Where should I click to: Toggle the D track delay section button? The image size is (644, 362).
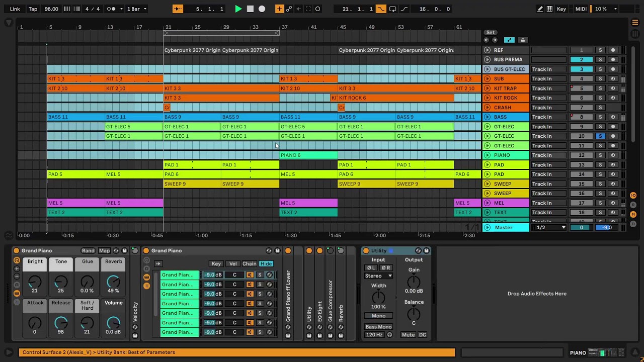coord(633,224)
